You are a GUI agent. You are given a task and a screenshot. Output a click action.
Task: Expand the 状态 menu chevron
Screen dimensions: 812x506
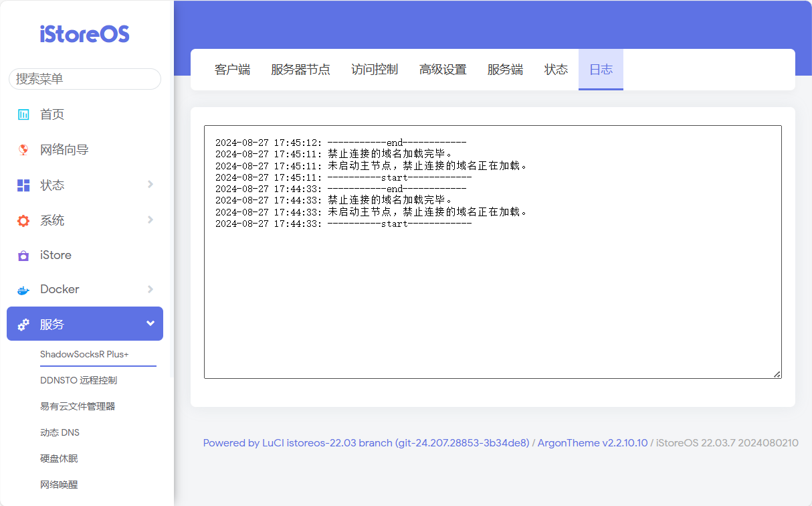150,185
